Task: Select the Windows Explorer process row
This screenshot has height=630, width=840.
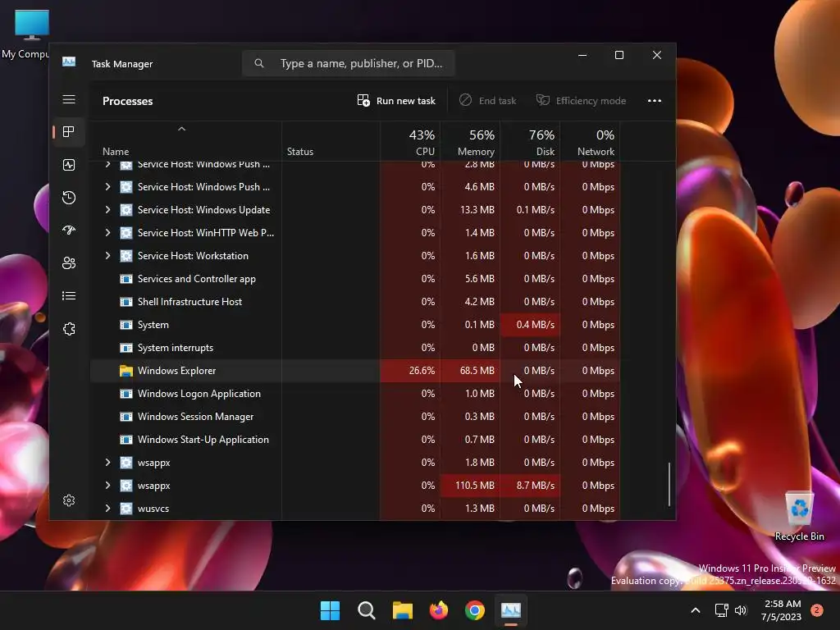Action: [x=354, y=371]
